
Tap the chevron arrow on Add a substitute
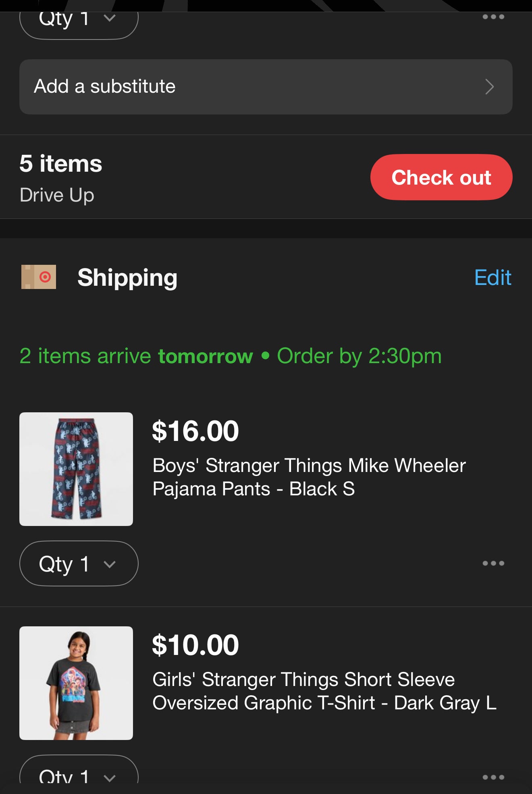(489, 87)
